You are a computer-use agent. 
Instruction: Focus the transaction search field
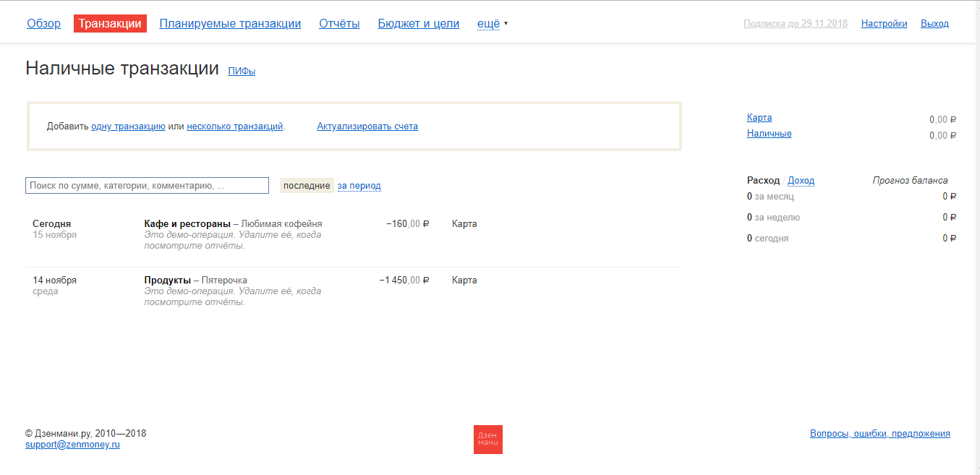tap(147, 186)
